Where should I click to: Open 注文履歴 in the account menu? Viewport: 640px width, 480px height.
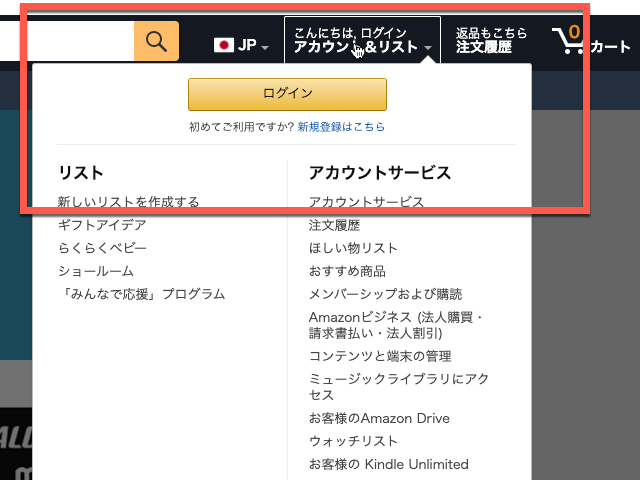334,225
